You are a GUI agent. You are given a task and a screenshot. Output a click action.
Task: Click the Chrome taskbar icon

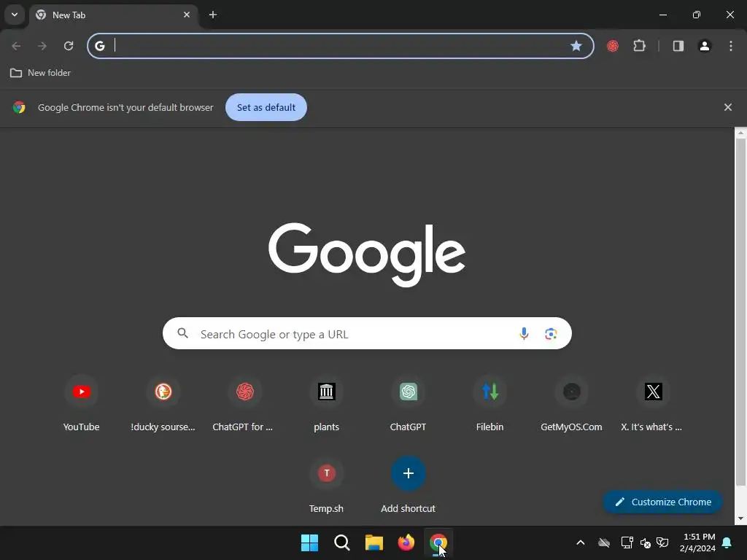click(438, 542)
